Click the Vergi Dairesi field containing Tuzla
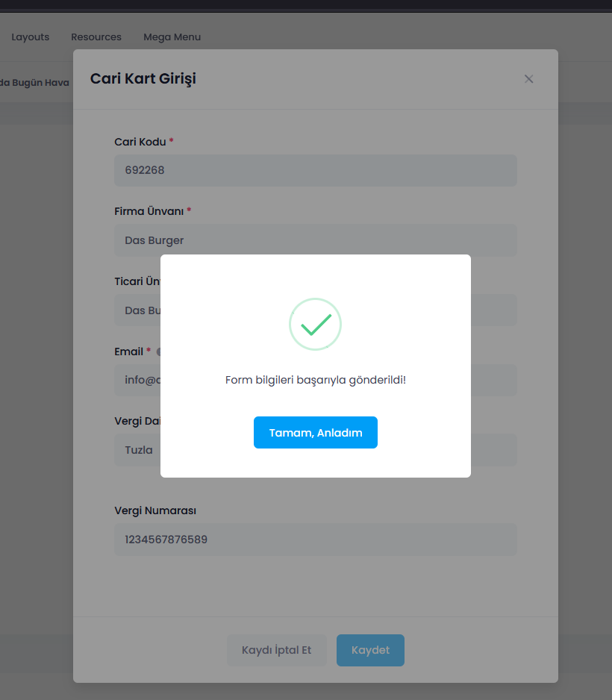The height and width of the screenshot is (700, 612). point(137,451)
